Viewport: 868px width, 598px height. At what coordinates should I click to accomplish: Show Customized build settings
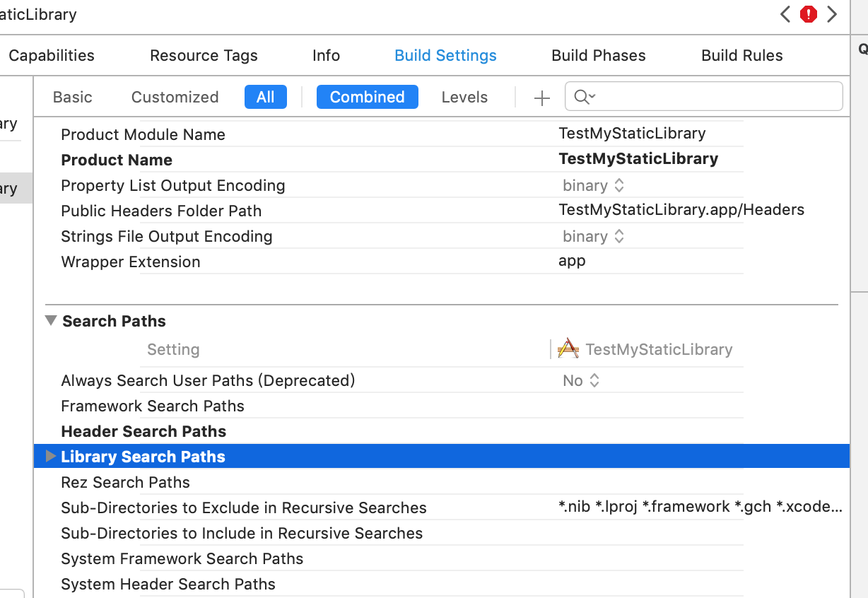[x=175, y=97]
